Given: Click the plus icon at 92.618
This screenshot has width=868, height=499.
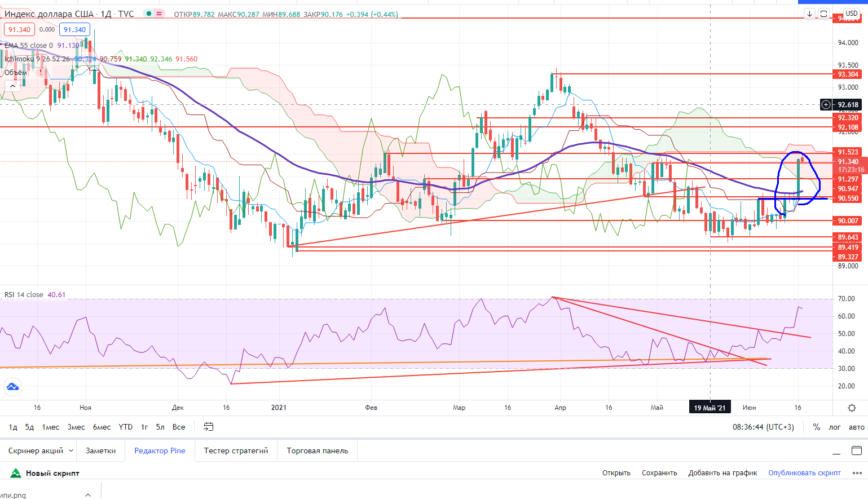Looking at the screenshot, I should click(x=826, y=105).
